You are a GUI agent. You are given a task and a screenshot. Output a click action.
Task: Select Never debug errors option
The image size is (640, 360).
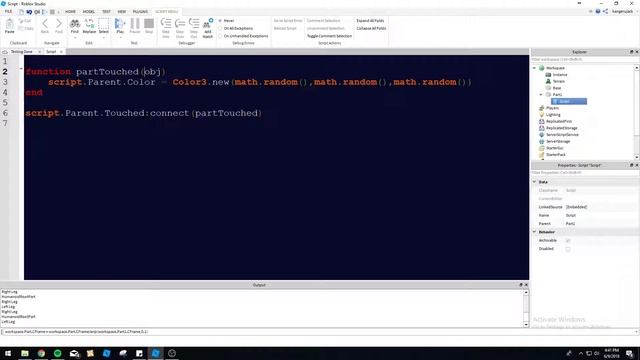[x=220, y=20]
